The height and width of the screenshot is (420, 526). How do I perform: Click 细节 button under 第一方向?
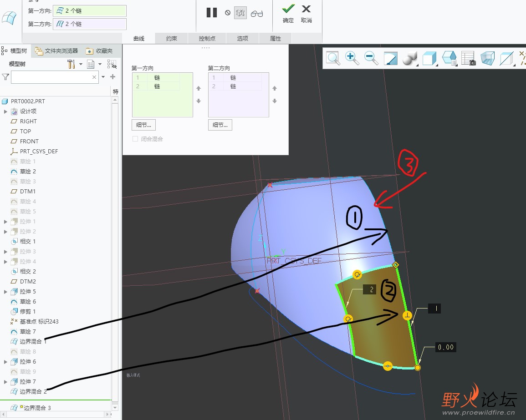[143, 125]
